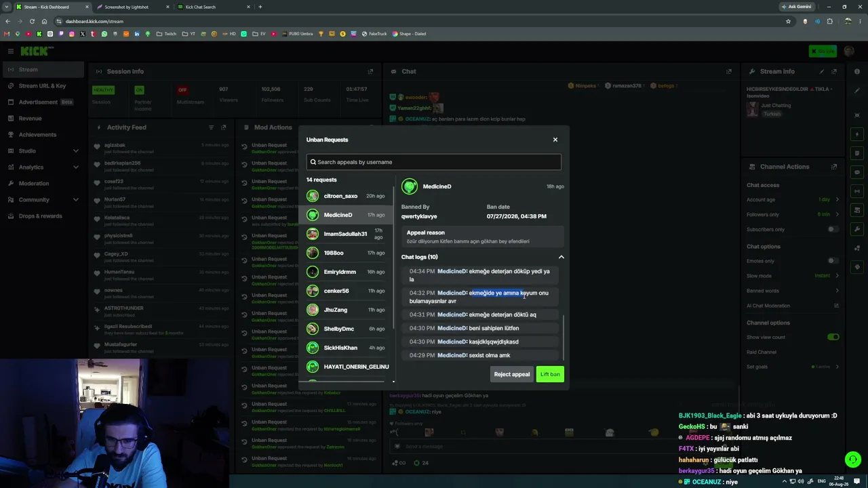Viewport: 868px width, 488px height.
Task: Pop out the Session Info panel
Action: (370, 71)
